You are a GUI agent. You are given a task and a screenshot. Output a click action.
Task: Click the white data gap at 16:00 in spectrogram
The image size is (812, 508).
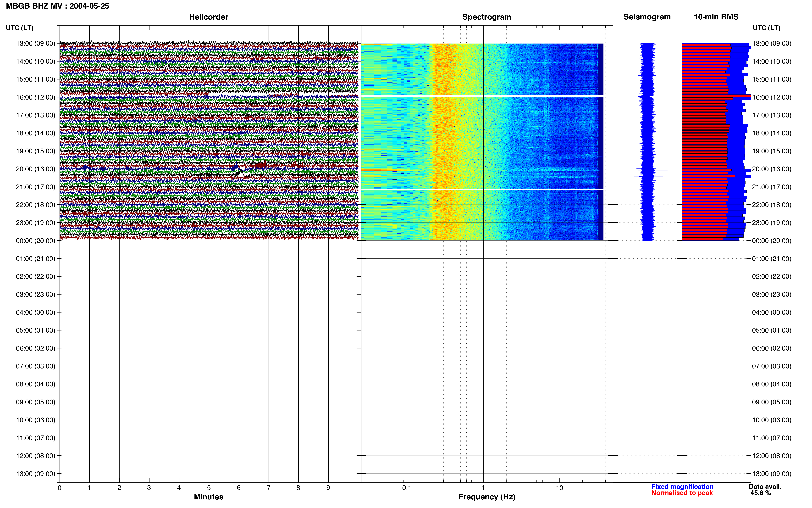coord(482,96)
